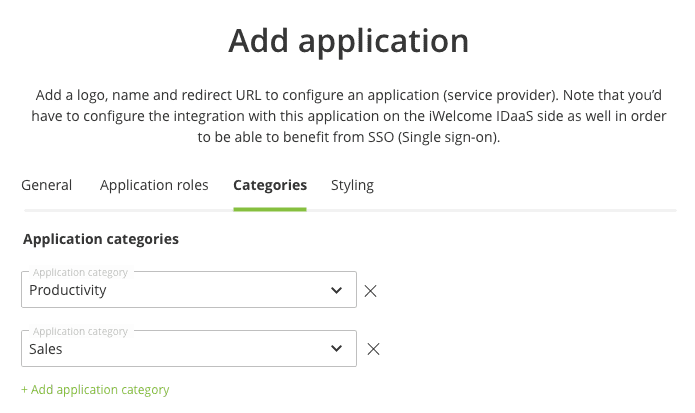The image size is (695, 413).
Task: Remove the Productivity category with its X icon
Action: coord(370,291)
